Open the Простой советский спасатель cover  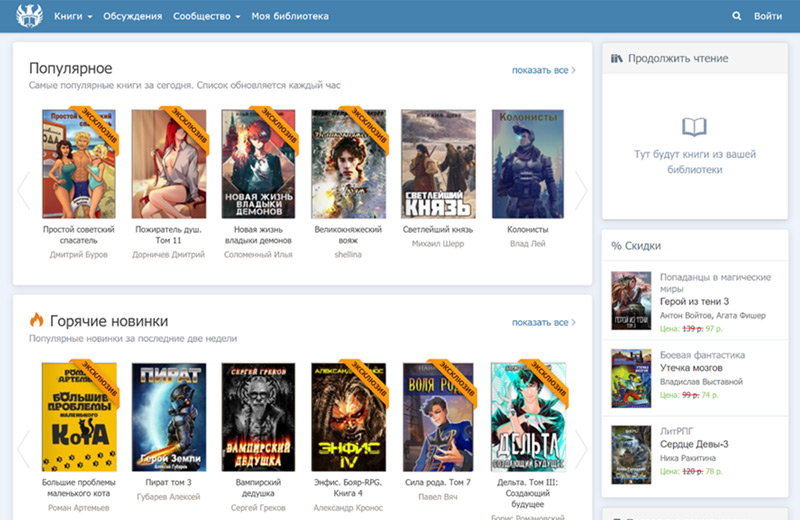coord(79,164)
